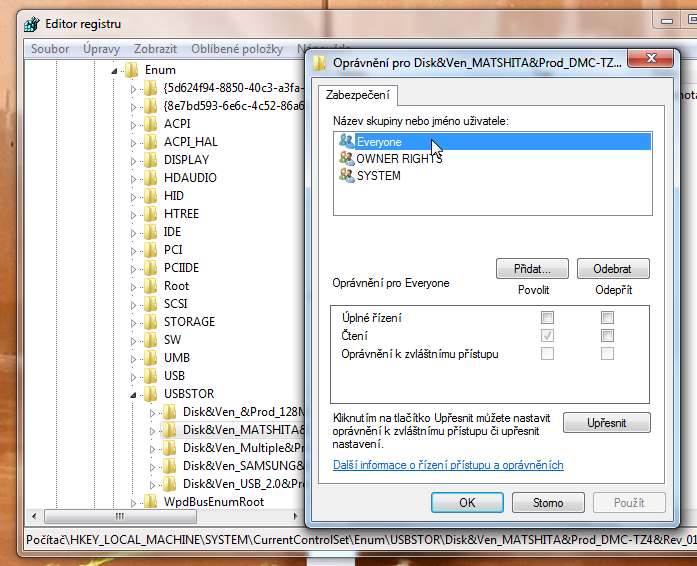Expand the PCI tree node
The width and height of the screenshot is (697, 566).
[x=133, y=251]
